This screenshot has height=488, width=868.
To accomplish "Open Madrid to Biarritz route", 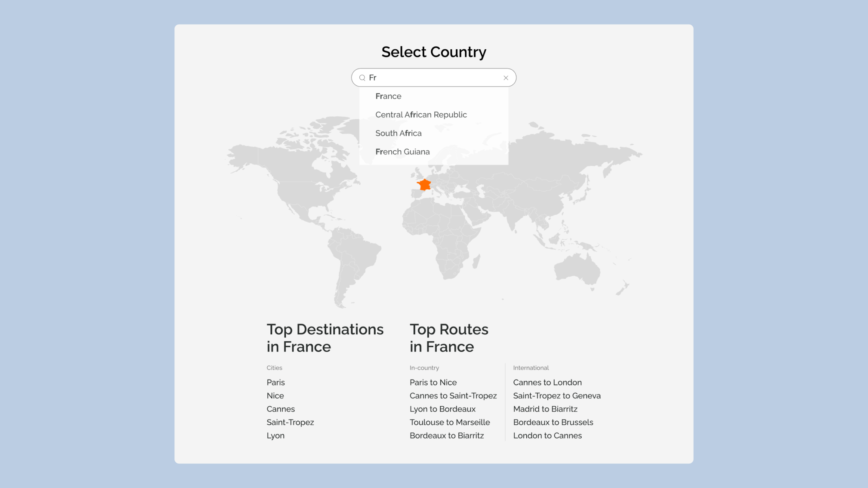I will [545, 409].
